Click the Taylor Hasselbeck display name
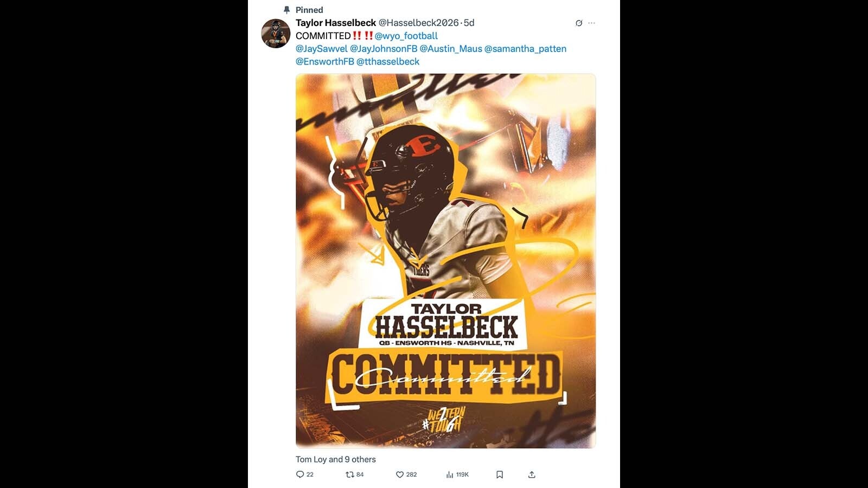Viewport: 868px width, 488px height. pyautogui.click(x=336, y=23)
